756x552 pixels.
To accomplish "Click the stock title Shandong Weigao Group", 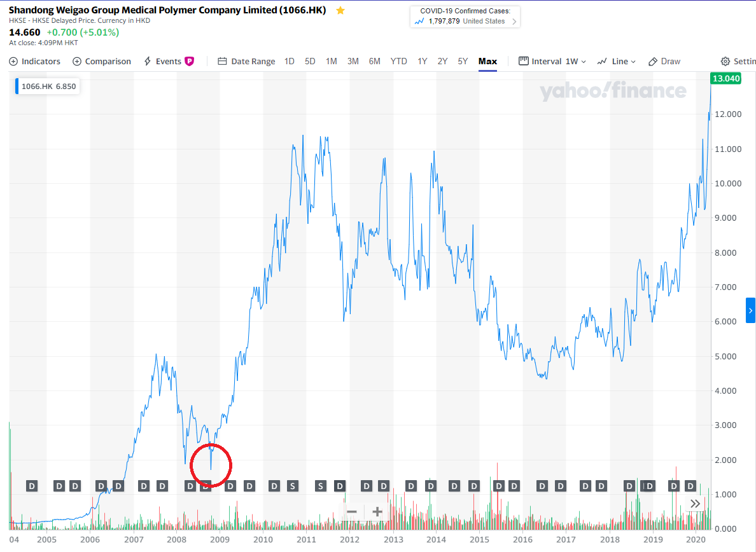I will tap(167, 10).
